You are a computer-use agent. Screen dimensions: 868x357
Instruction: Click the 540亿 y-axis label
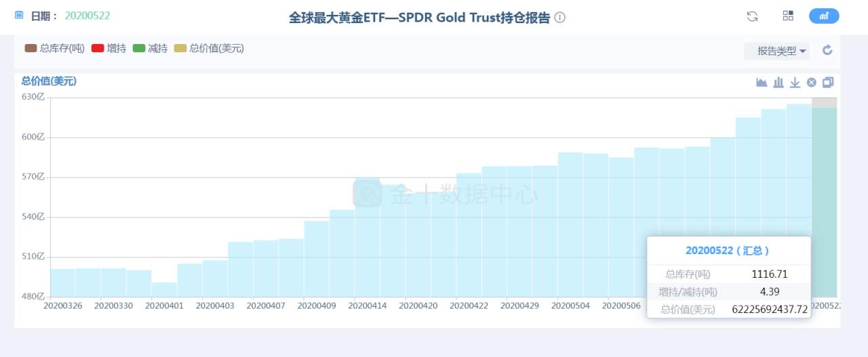tap(33, 217)
